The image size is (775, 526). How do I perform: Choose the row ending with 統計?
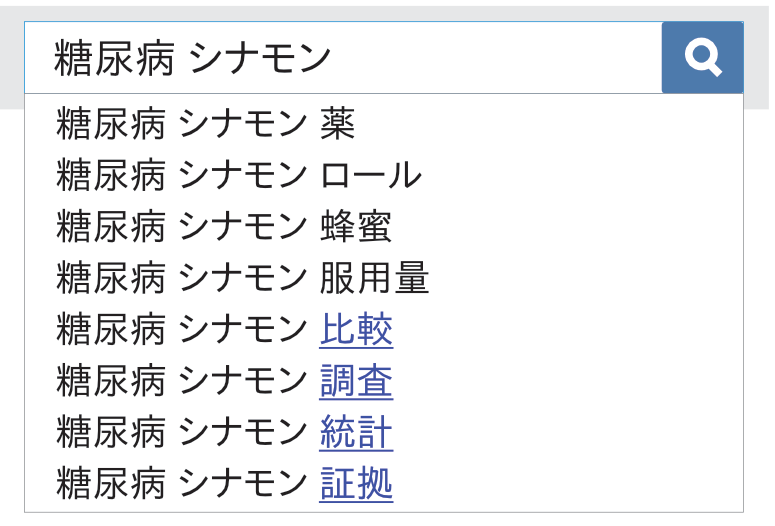pos(384,432)
